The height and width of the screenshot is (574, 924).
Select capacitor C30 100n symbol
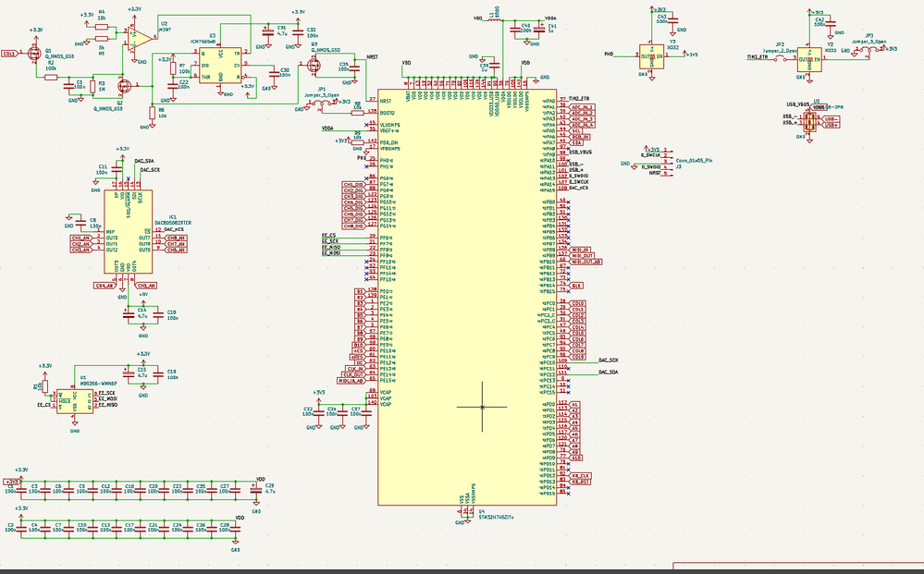point(274,72)
